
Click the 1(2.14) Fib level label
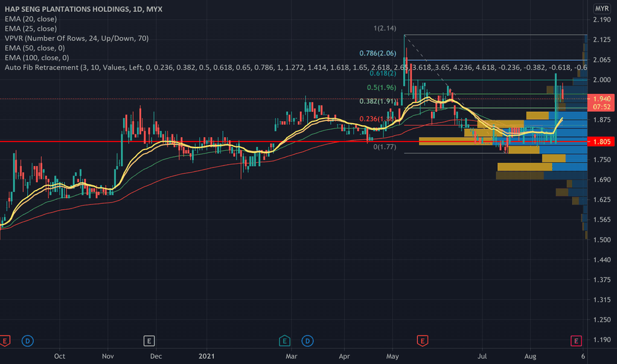click(x=385, y=28)
